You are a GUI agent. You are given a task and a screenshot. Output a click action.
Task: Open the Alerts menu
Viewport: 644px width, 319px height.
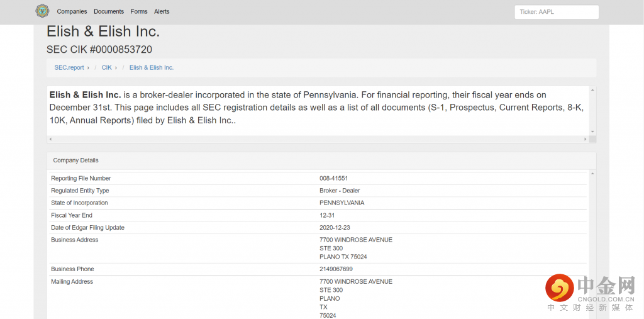point(162,11)
